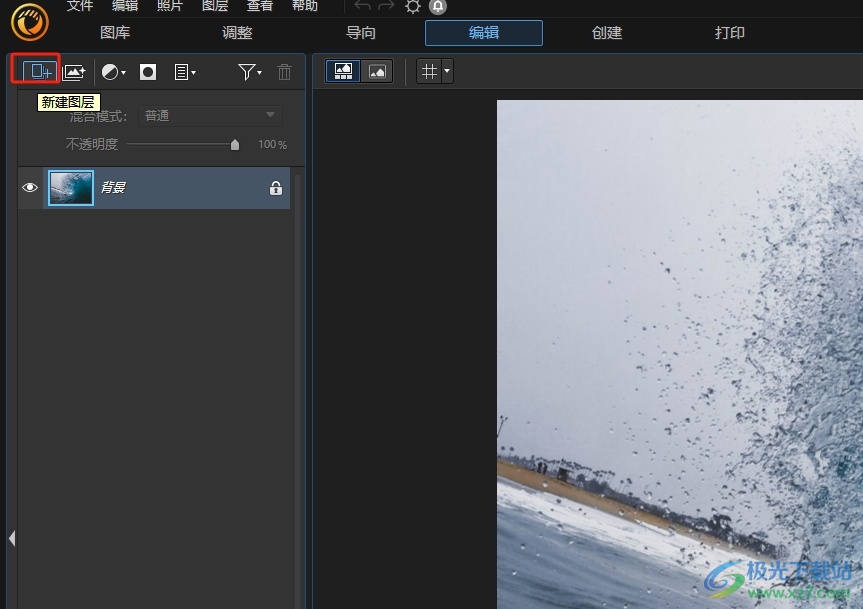Delete layer with the trash icon
Viewport: 863px width, 609px height.
[x=284, y=72]
